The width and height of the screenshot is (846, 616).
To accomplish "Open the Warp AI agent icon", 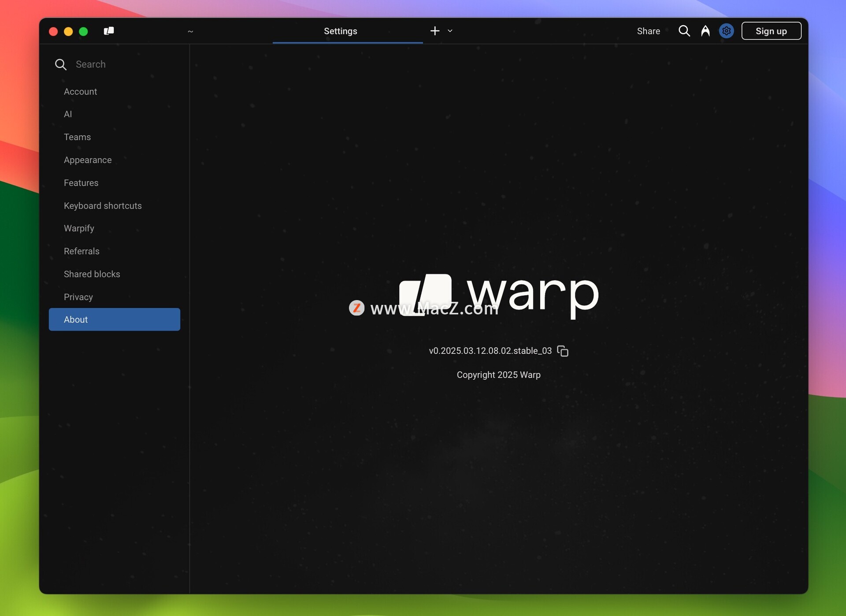I will coord(705,31).
